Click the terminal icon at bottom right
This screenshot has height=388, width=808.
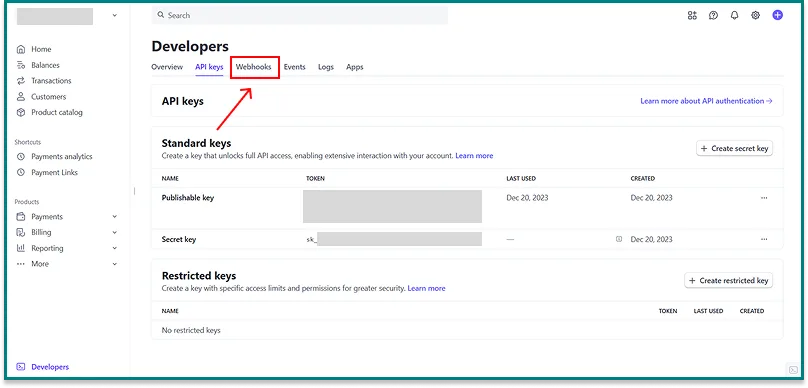(793, 369)
